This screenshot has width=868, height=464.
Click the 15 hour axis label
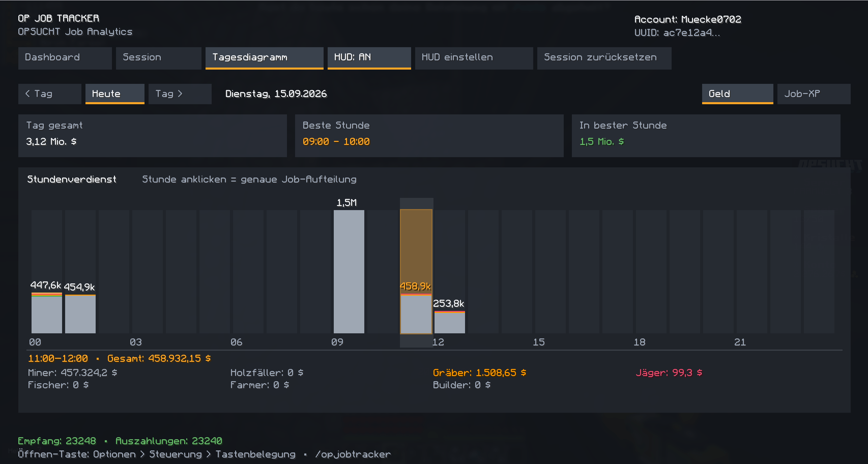(539, 342)
